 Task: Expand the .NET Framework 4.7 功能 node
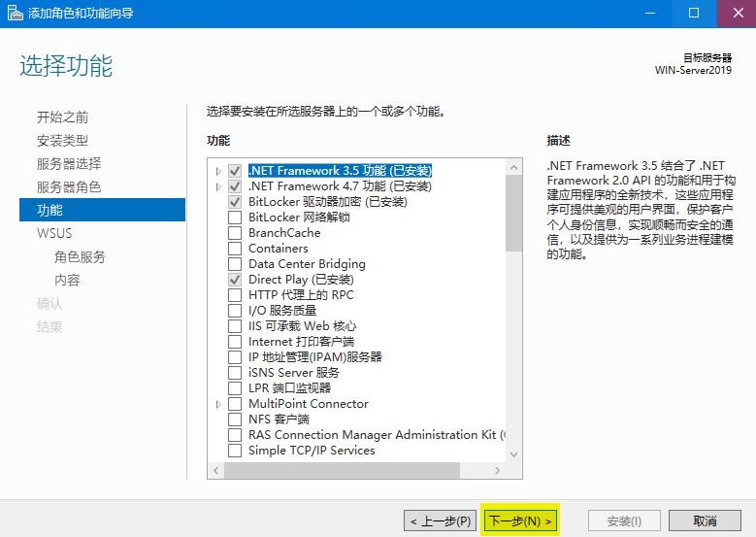(x=218, y=186)
